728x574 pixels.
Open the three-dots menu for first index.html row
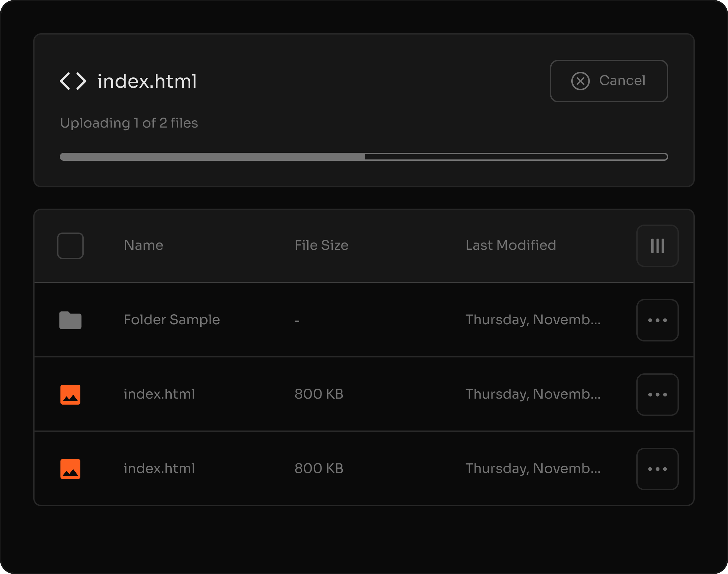coord(657,394)
